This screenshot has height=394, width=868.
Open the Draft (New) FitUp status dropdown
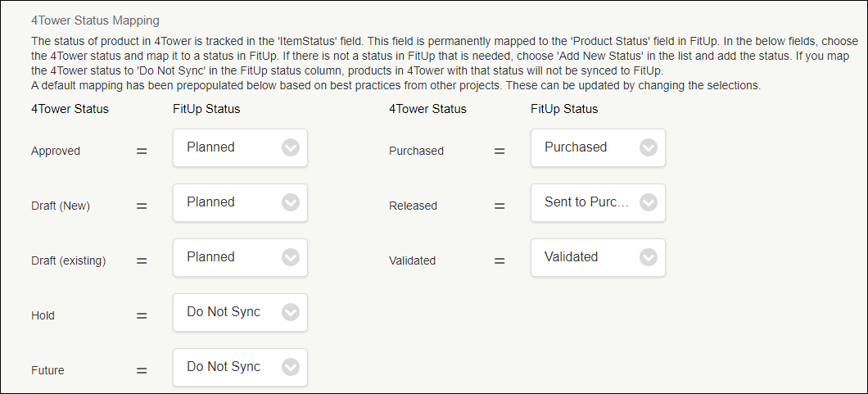pyautogui.click(x=240, y=202)
